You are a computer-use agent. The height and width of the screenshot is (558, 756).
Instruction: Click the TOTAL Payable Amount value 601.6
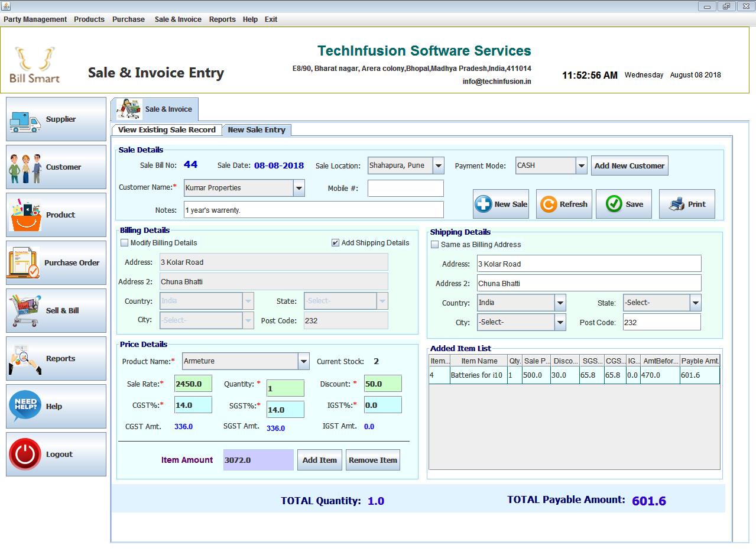(x=649, y=501)
